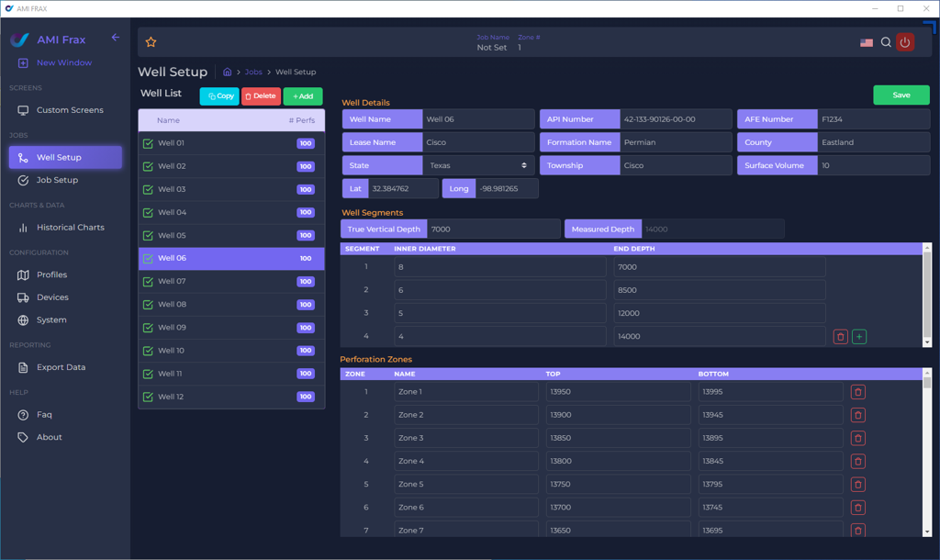The width and height of the screenshot is (940, 560).
Task: Save the well configuration with the green Save button
Action: pyautogui.click(x=901, y=95)
